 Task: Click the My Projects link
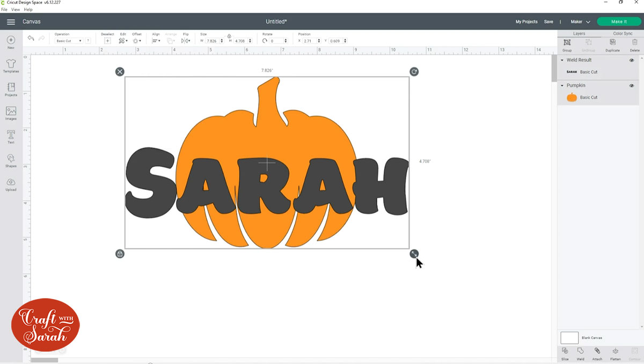pyautogui.click(x=526, y=21)
